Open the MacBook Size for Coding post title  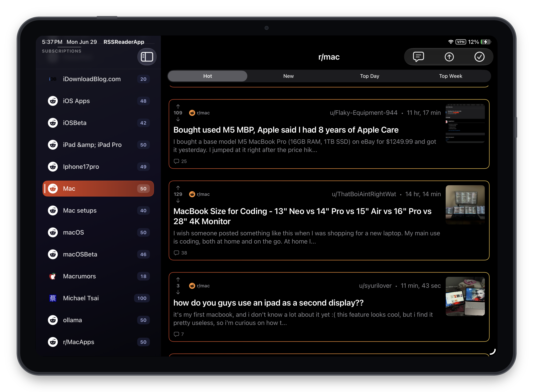coord(302,216)
